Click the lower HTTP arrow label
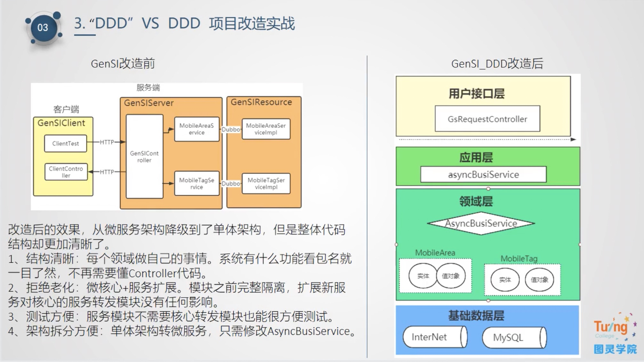The height and width of the screenshot is (362, 644). [107, 172]
